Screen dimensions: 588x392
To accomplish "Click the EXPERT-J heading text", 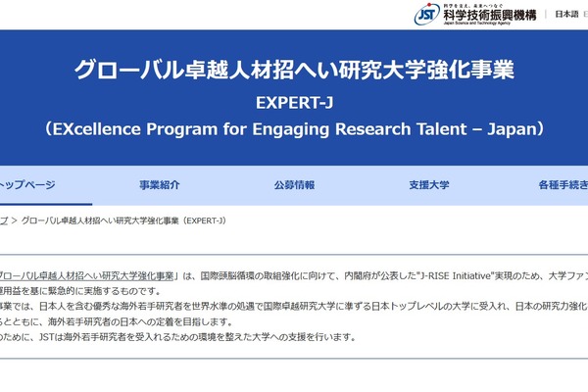I will [x=294, y=103].
